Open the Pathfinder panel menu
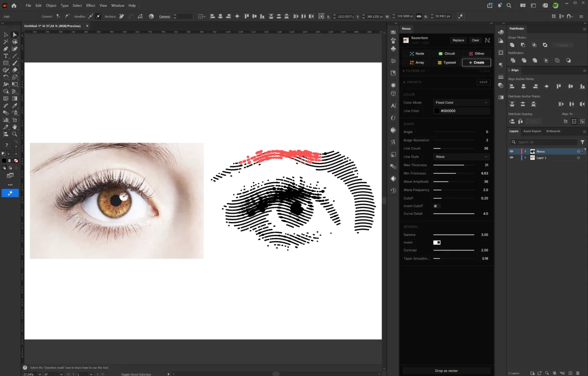The width and height of the screenshot is (588, 376). pos(584,29)
